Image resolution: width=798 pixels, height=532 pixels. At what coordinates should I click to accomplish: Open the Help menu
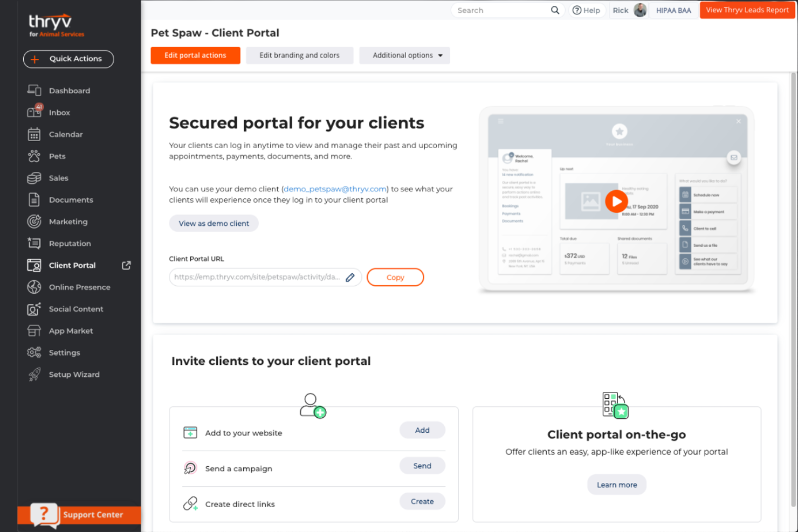point(587,10)
